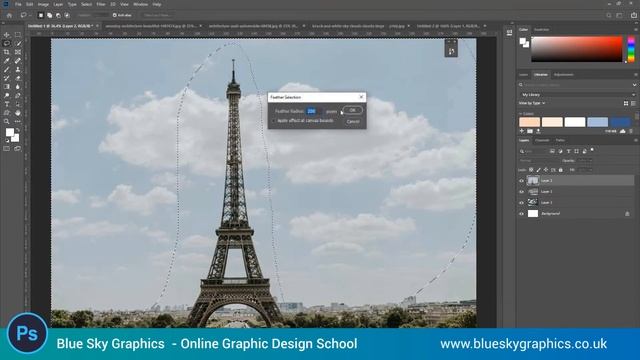Open the My Library dropdown
The width and height of the screenshot is (640, 360).
[x=578, y=95]
